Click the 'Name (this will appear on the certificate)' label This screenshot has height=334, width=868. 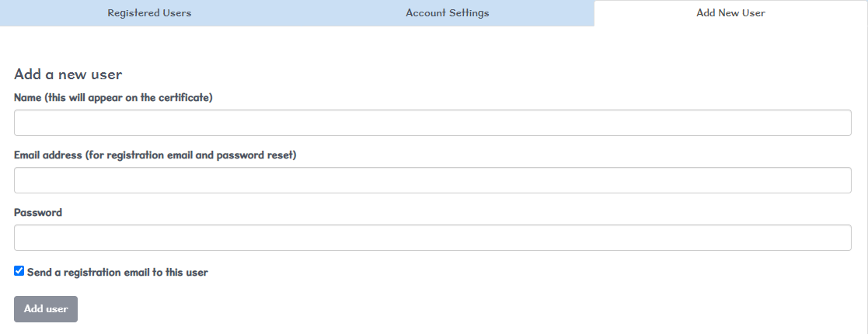point(113,97)
